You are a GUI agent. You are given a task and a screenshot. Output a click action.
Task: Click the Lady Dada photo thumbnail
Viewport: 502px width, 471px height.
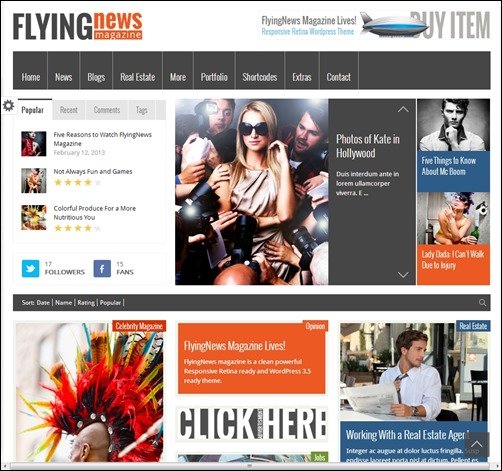coord(453,218)
